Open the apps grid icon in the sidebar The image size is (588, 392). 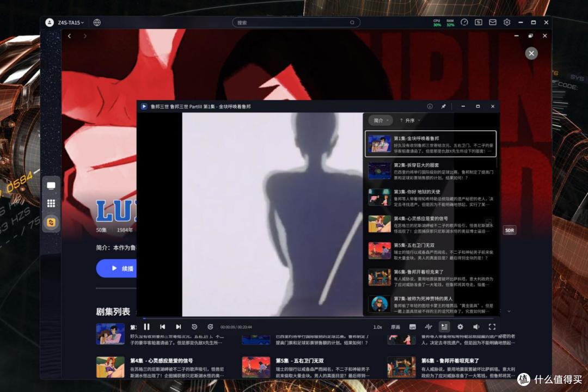coord(51,203)
